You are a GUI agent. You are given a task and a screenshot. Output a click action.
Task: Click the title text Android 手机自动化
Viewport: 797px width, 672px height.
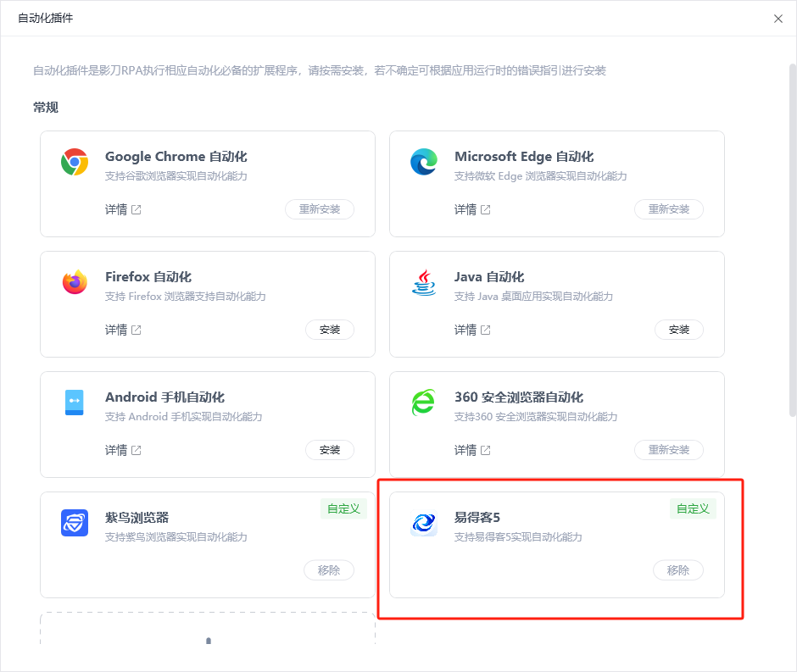pyautogui.click(x=164, y=397)
